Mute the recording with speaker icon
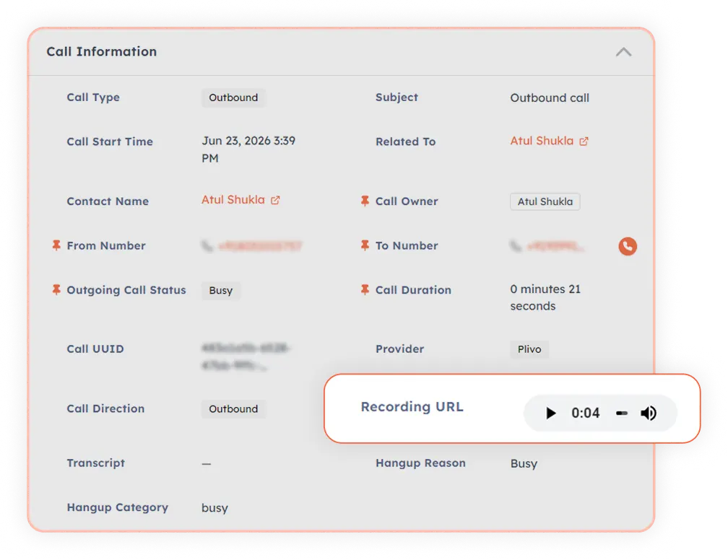 (649, 413)
